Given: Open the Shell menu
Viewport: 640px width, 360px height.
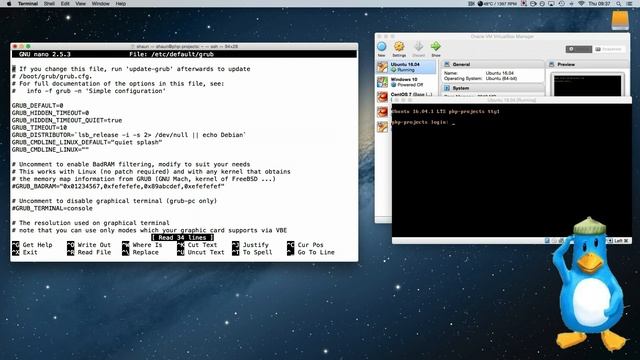Looking at the screenshot, I should (49, 4).
